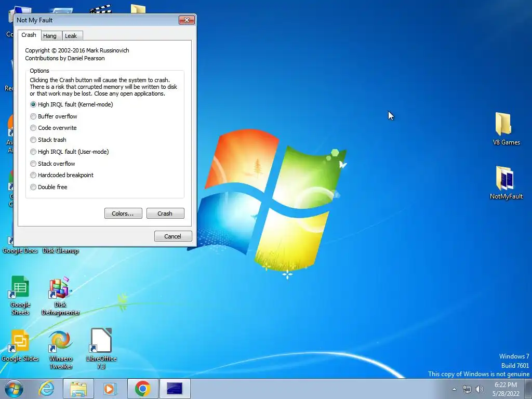This screenshot has width=532, height=399.
Task: Open the volume speaker tray icon
Action: (480, 389)
